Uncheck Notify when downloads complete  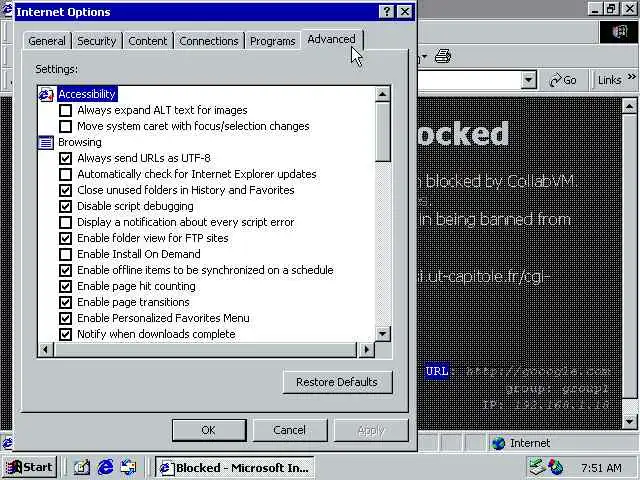coord(65,334)
